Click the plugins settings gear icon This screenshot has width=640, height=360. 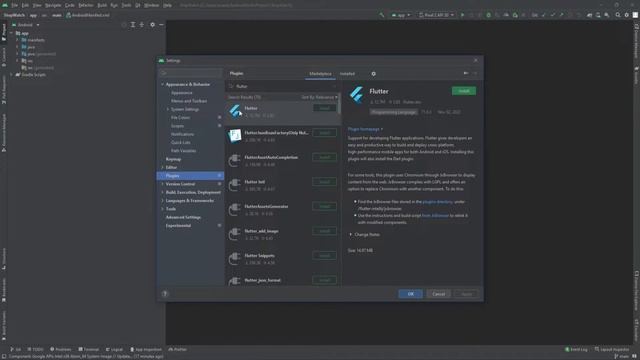373,74
